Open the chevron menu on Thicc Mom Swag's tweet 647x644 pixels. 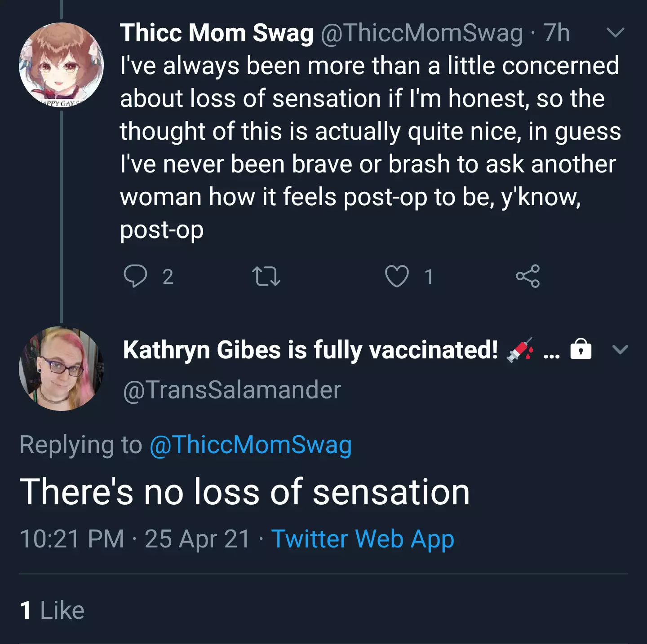point(616,32)
